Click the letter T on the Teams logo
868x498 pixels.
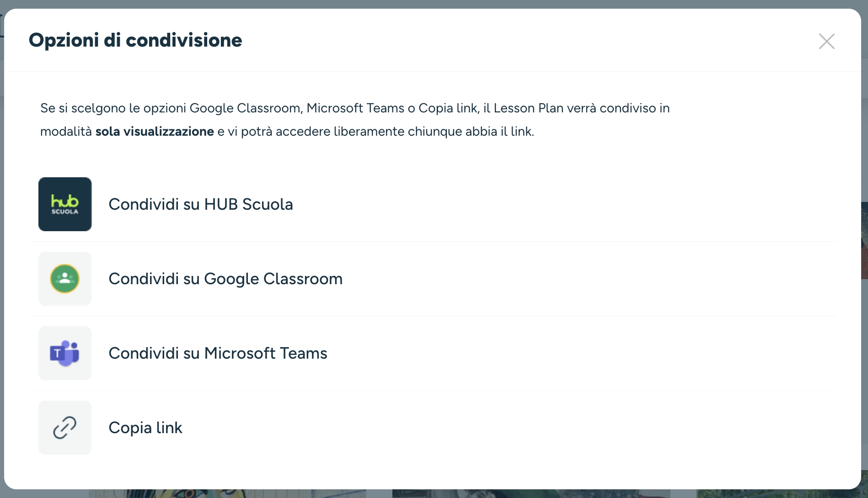[57, 353]
